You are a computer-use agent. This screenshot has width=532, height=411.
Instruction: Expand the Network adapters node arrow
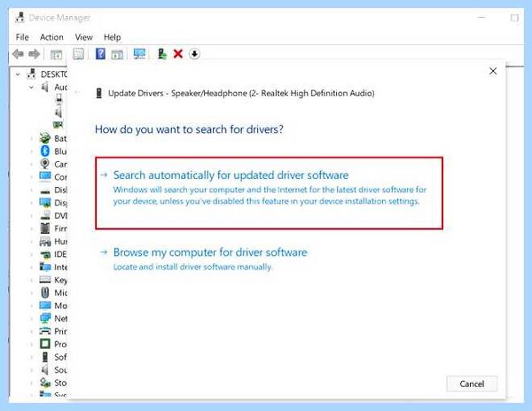(32, 319)
